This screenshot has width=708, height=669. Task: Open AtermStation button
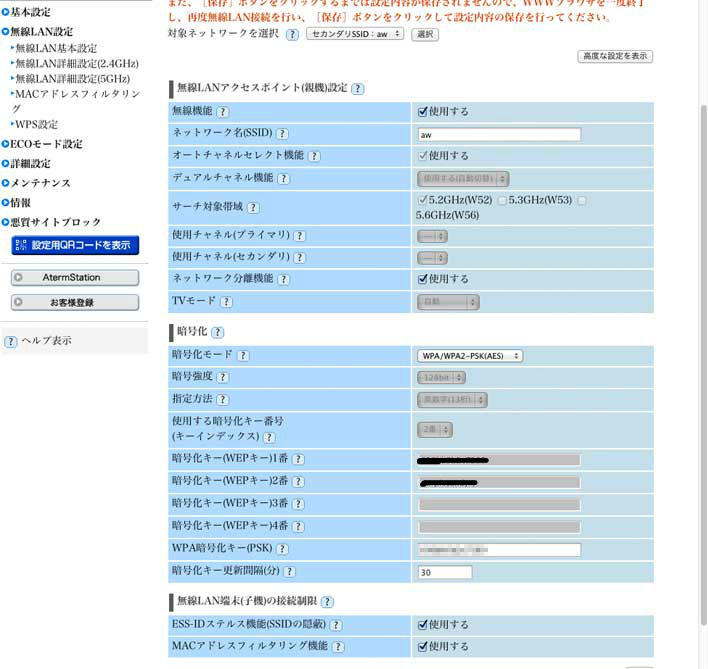click(x=75, y=278)
